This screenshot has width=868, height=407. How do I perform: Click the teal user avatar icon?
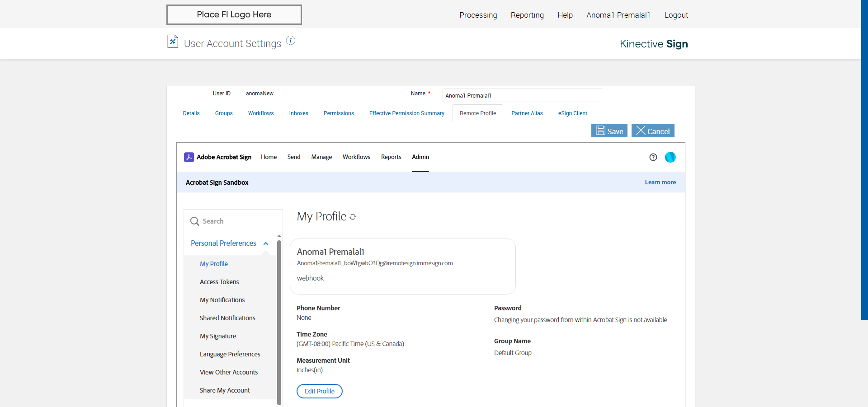tap(670, 157)
